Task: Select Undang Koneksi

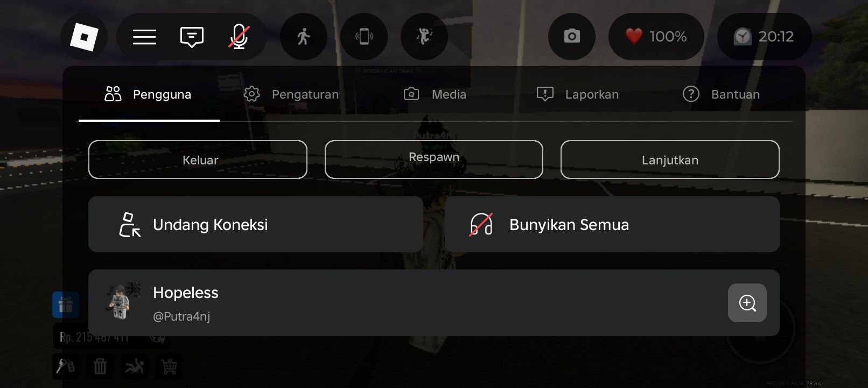Action: (x=256, y=224)
